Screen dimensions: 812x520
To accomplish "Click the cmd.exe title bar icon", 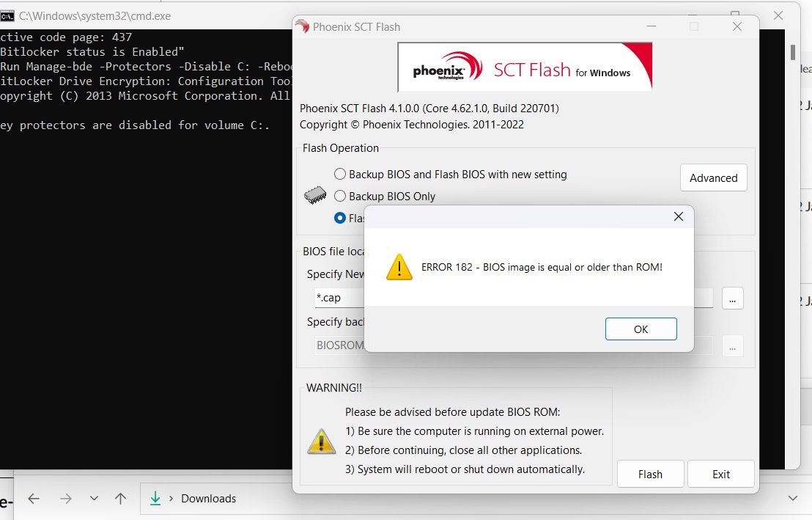I will (x=7, y=16).
